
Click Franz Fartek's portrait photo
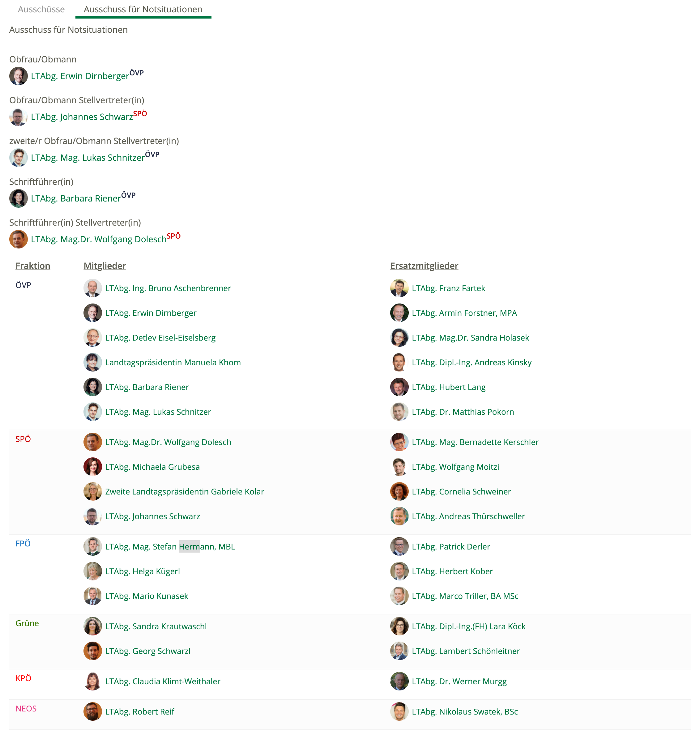tap(399, 288)
